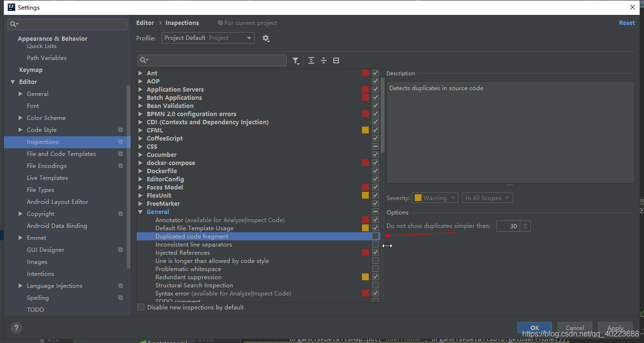
Task: Click the Editor breadcrumb link
Action: click(x=145, y=23)
